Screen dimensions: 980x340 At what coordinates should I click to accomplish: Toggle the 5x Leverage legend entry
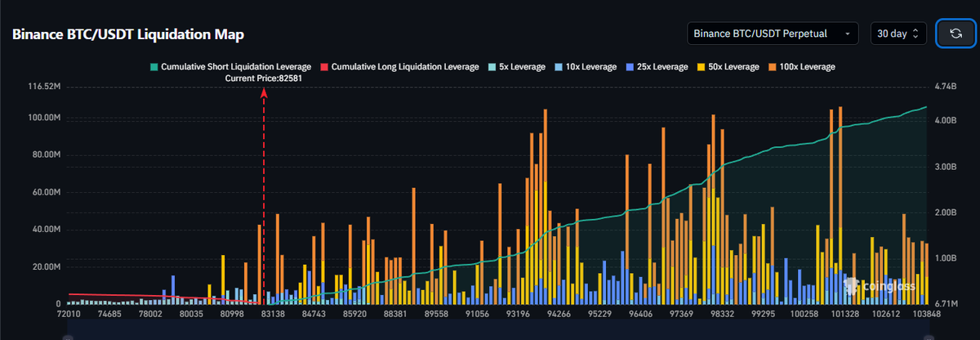(518, 66)
